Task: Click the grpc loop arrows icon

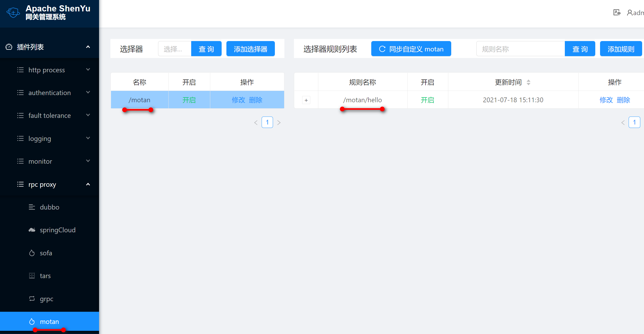Action: point(32,299)
